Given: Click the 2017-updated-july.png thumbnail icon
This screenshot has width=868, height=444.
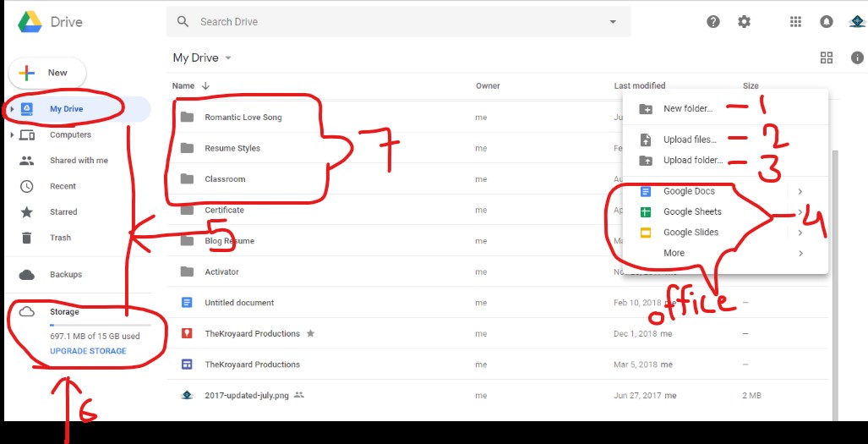Looking at the screenshot, I should 187,395.
